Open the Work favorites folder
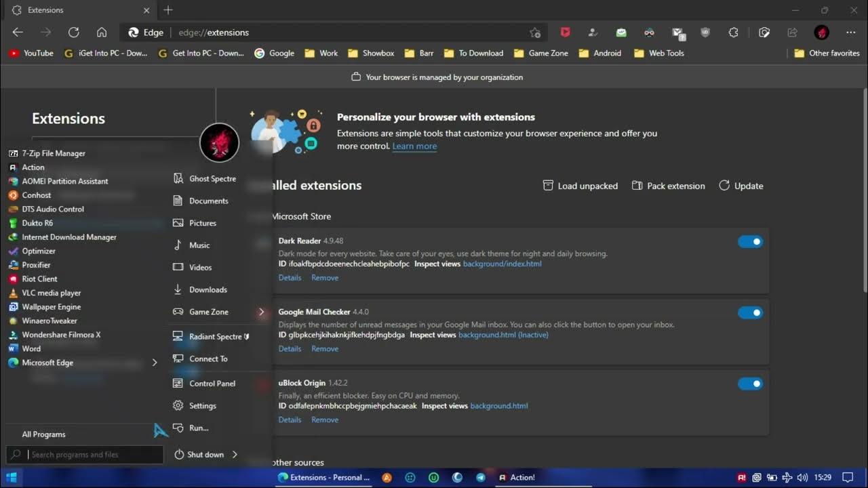Screen dimensions: 868x488 tap(321, 53)
